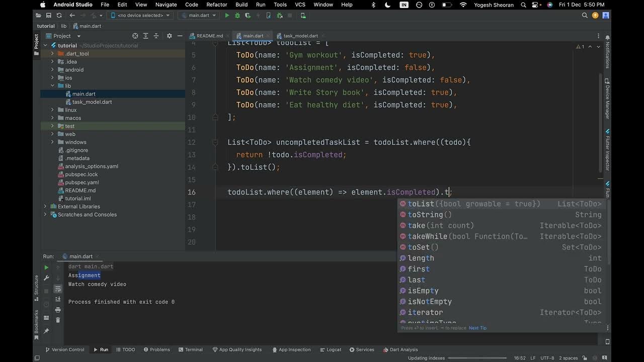This screenshot has width=644, height=362.
Task: Open the Problems tool window
Action: 156,349
